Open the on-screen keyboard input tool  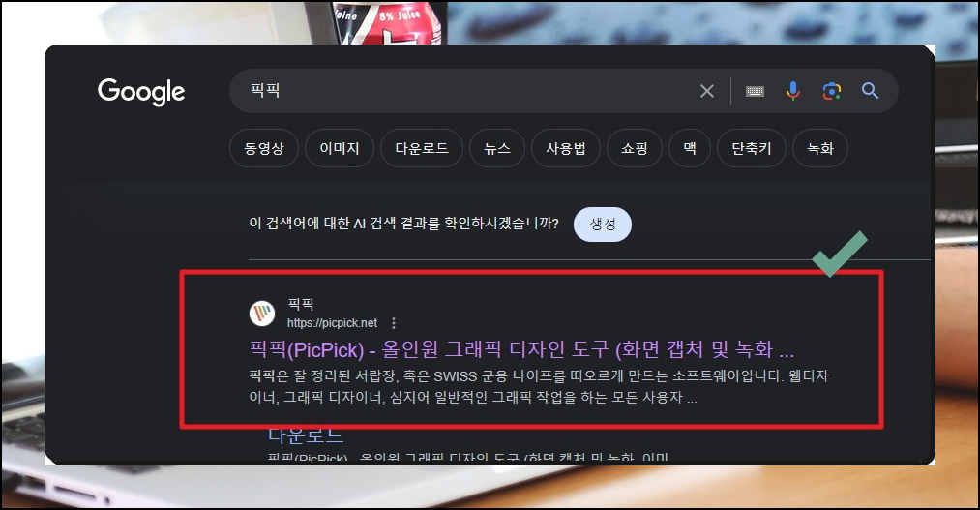tap(755, 91)
